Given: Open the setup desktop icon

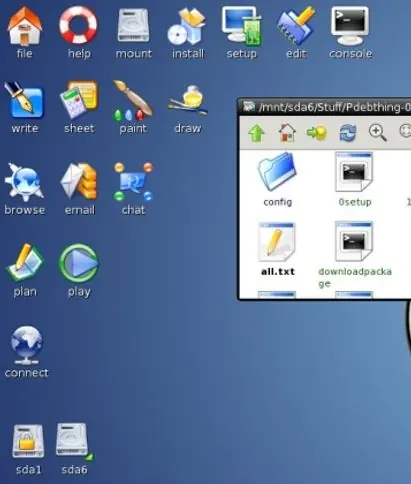Looking at the screenshot, I should click(242, 26).
